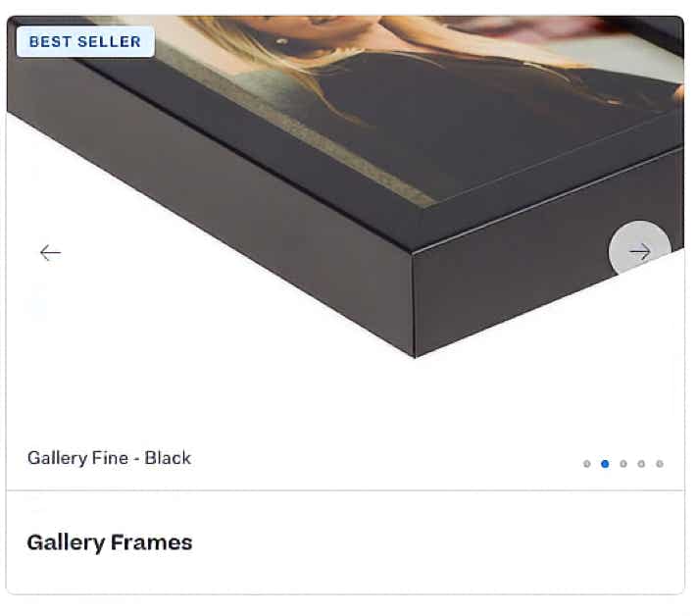Click the word Frames in the heading
This screenshot has width=696, height=616.
point(151,542)
